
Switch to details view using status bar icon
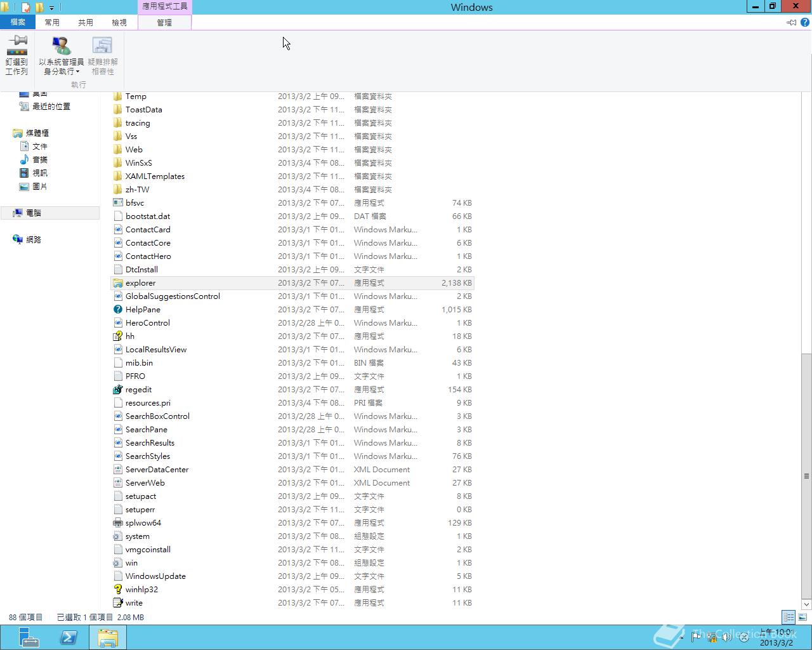(x=789, y=617)
